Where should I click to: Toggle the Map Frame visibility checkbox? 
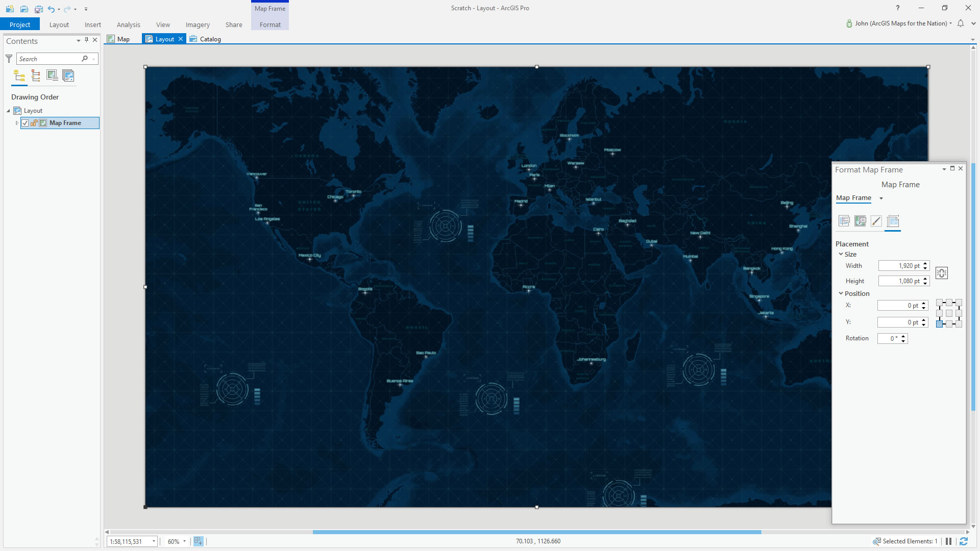point(25,123)
